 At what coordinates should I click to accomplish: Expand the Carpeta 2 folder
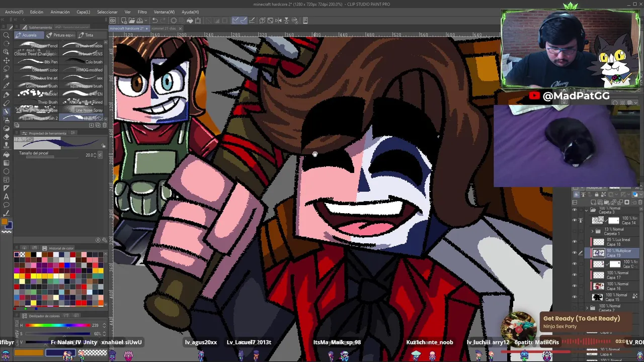587,308
